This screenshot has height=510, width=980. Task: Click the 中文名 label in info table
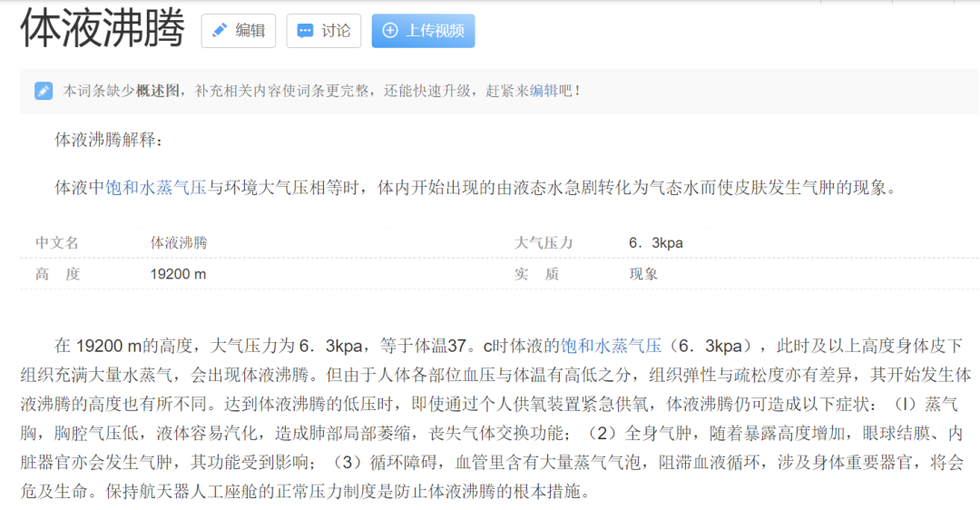click(57, 242)
